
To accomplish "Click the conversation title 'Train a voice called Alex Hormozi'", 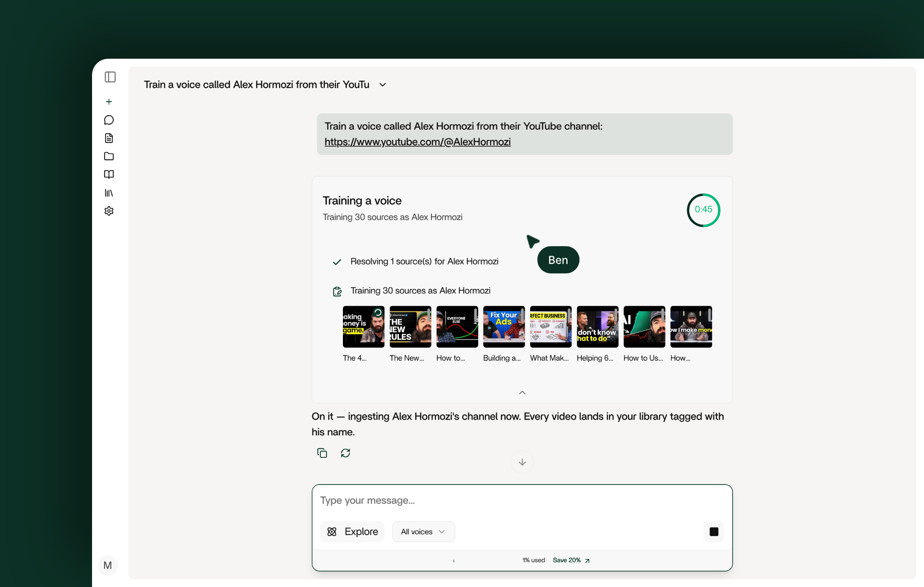I will coord(257,85).
